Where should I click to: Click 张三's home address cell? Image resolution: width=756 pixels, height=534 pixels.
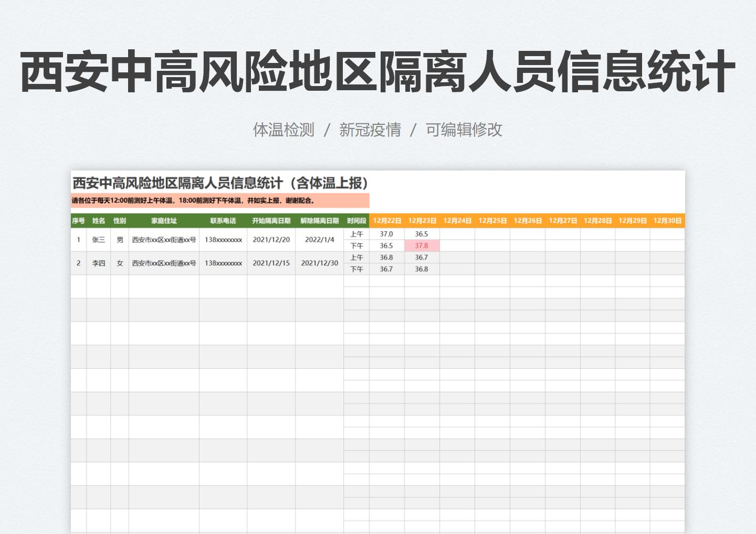tap(164, 240)
